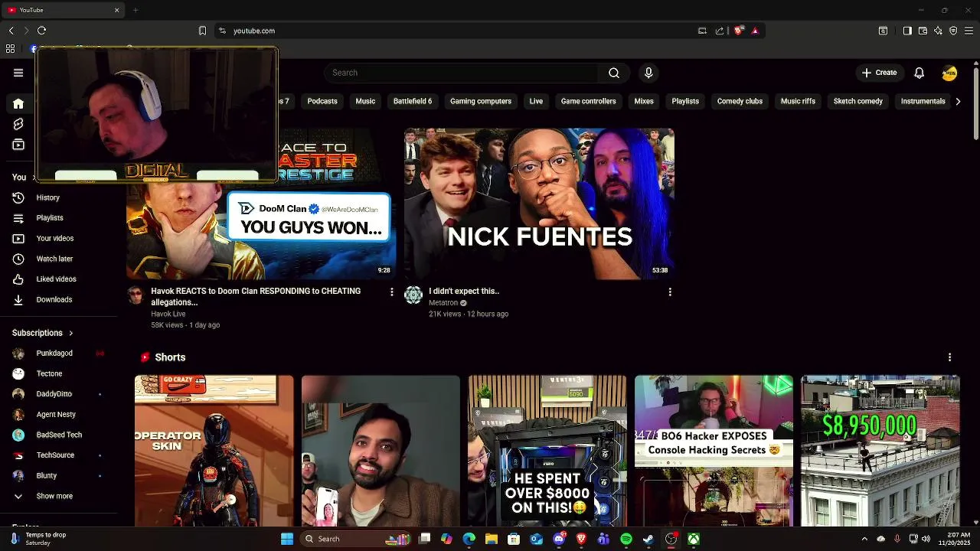Click the YouTube search input field
The height and width of the screenshot is (551, 980).
[x=461, y=73]
